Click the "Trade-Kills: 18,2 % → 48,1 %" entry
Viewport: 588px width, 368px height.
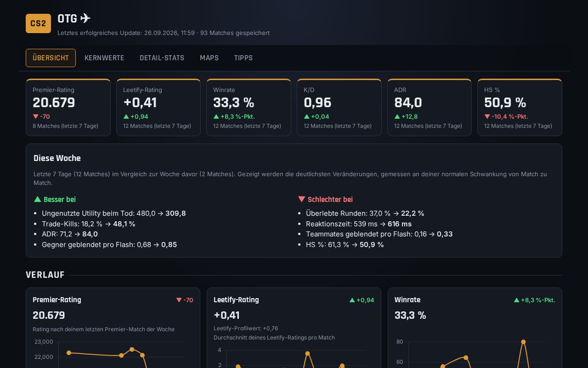coord(88,224)
